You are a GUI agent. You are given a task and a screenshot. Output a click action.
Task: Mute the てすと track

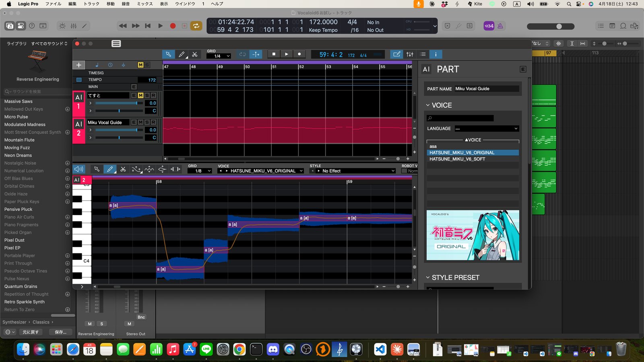pyautogui.click(x=140, y=95)
